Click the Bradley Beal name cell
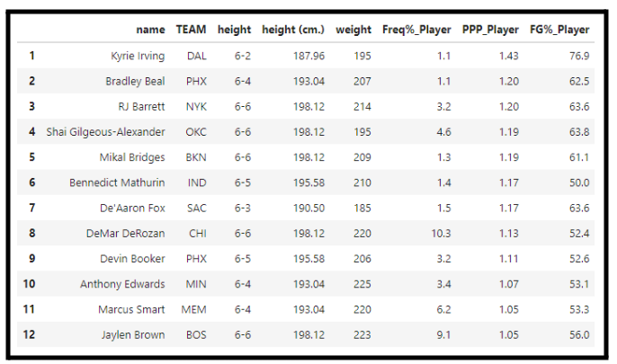Viewport: 617px width, 364px height. (135, 82)
